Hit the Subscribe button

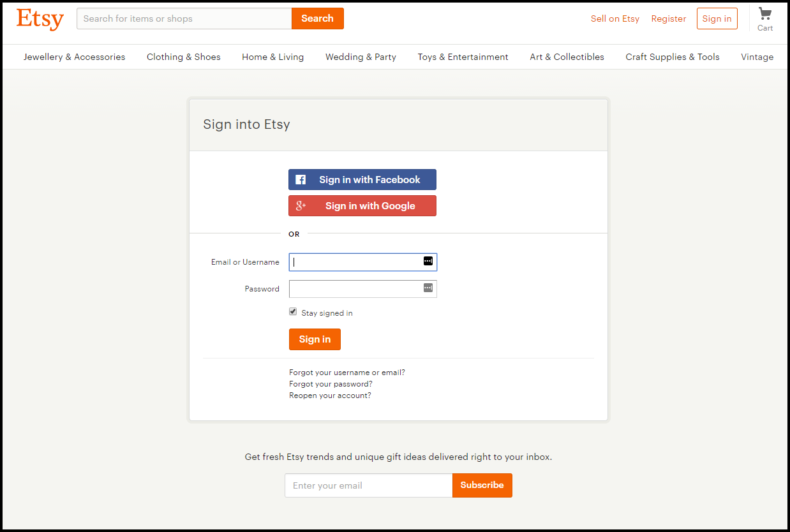click(482, 485)
